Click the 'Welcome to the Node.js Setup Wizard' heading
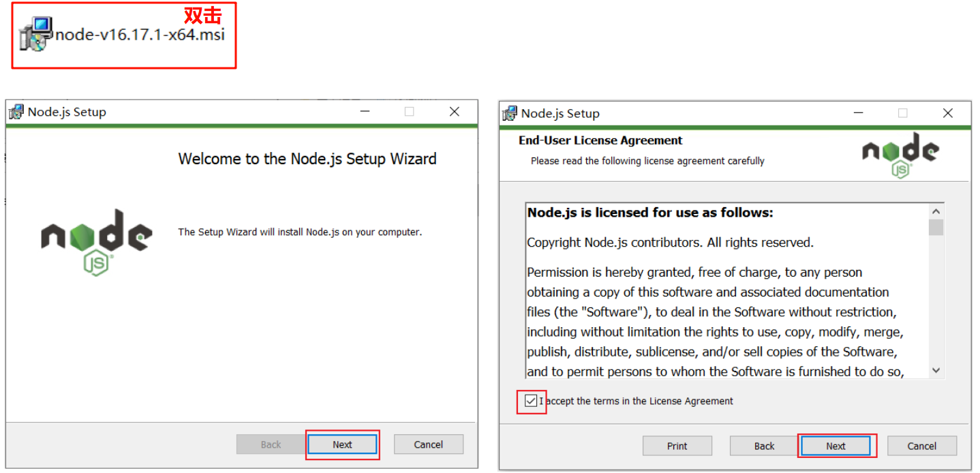The image size is (980, 473). pyautogui.click(x=307, y=159)
